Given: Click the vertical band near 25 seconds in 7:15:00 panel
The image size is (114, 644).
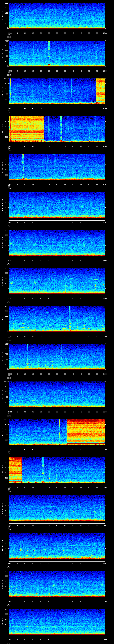Looking at the screenshot, I should (49, 53).
